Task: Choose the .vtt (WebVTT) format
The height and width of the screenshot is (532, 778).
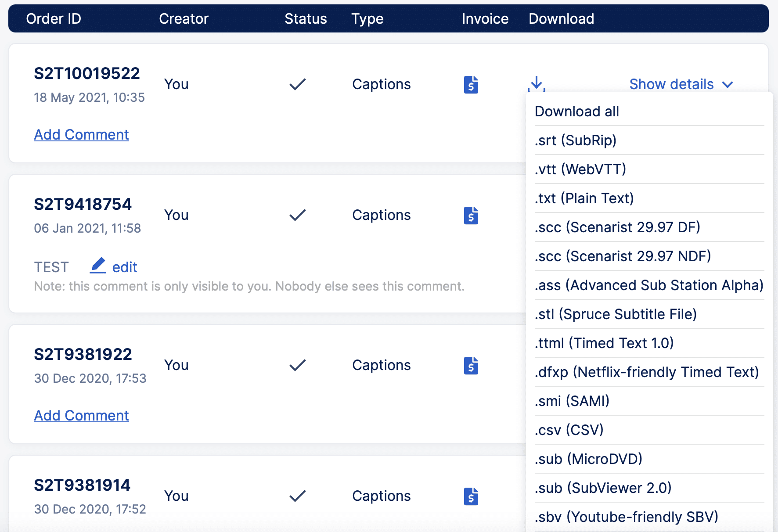Action: tap(580, 169)
